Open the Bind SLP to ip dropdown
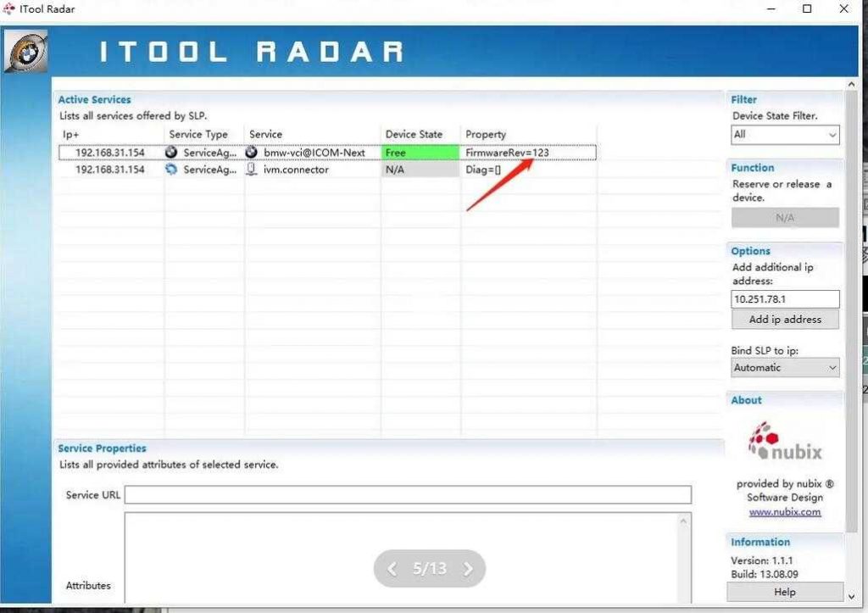Viewport: 868px width, 613px height. pos(785,368)
